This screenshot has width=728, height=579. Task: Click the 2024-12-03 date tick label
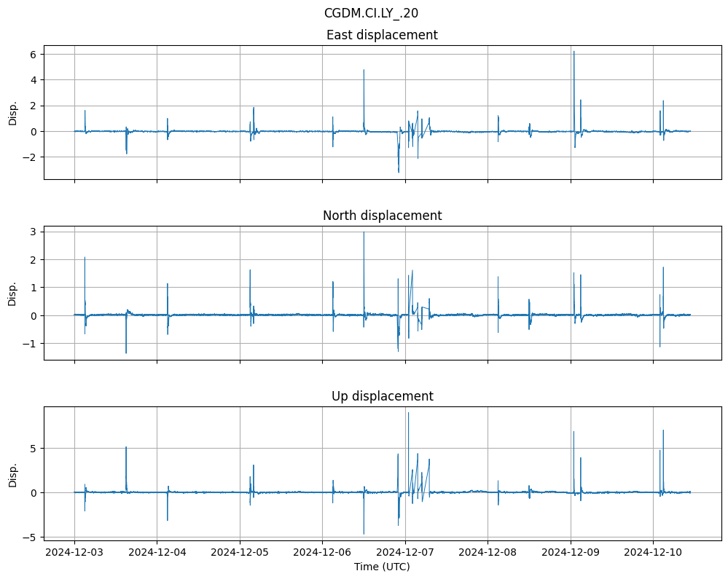74,552
